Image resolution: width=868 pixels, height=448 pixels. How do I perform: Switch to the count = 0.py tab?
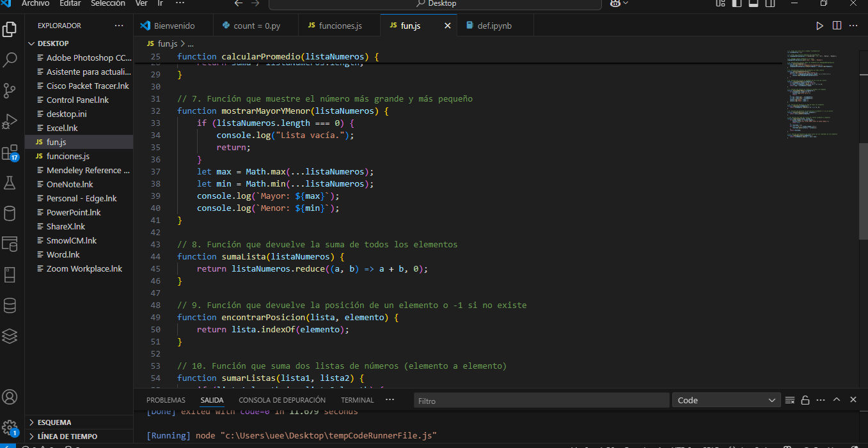pyautogui.click(x=256, y=26)
